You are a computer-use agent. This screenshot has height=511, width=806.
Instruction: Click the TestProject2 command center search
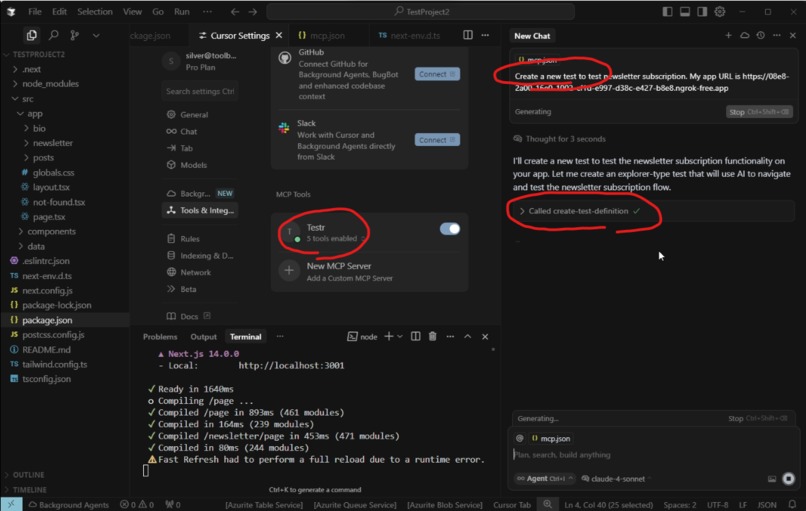[x=420, y=11]
